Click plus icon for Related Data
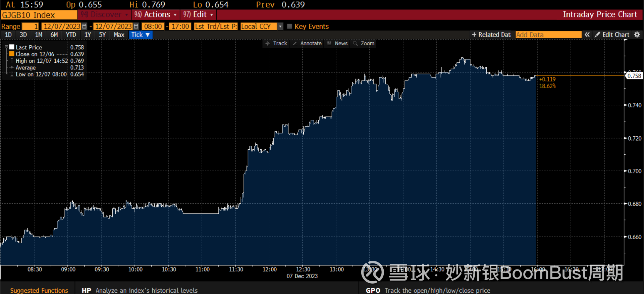The image size is (644, 294). 474,35
